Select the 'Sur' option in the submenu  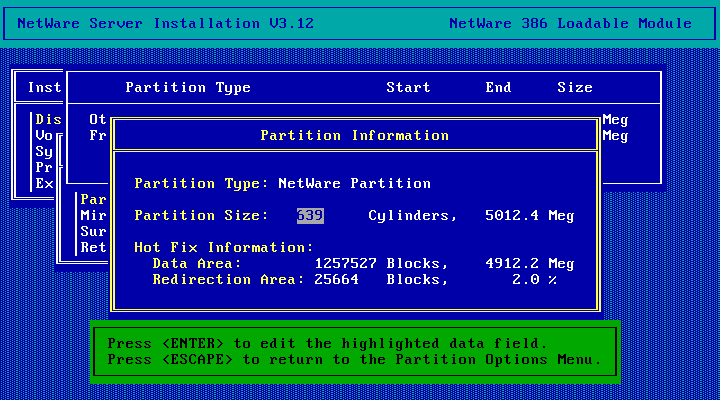pyautogui.click(x=93, y=231)
